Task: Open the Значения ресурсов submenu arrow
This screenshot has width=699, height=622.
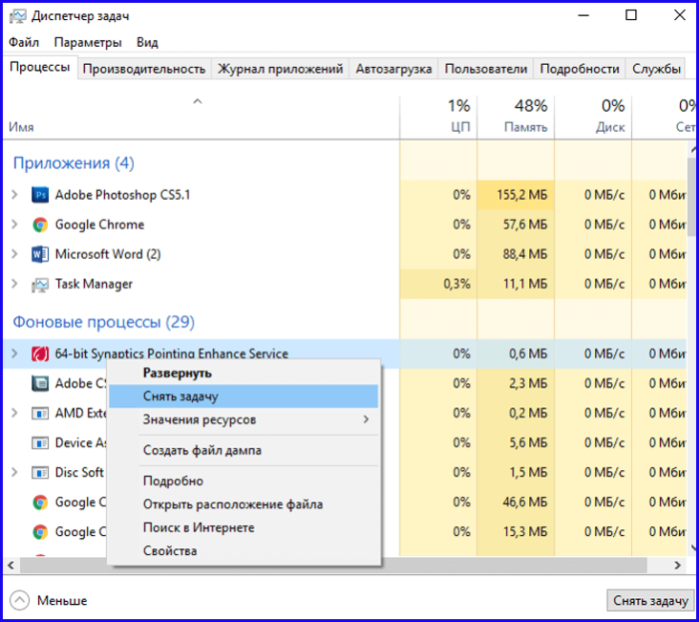Action: (366, 419)
